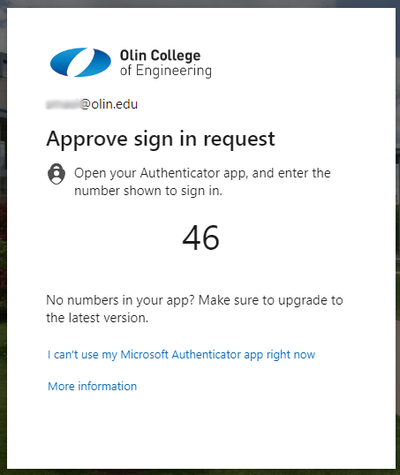
Task: Click the background photo strip along top
Action: click(200, 4)
